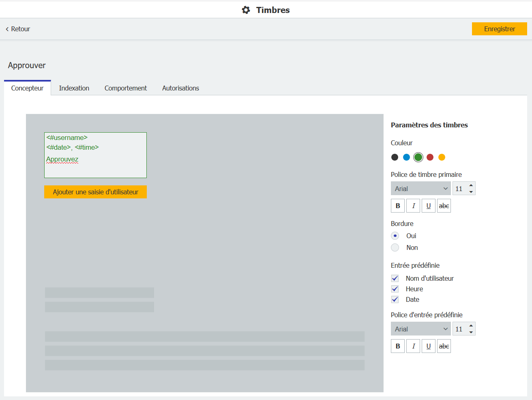
Task: Open the predefined entry font Arial dropdown
Action: tap(420, 329)
